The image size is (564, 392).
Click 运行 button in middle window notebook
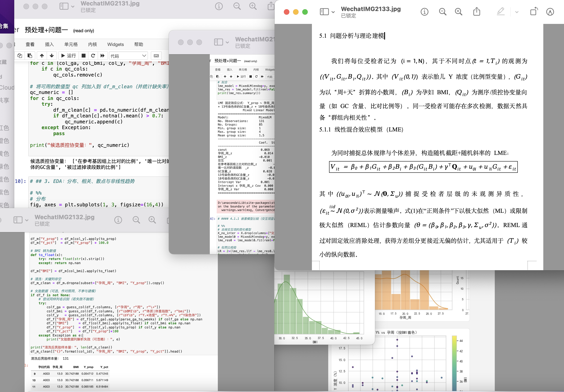241,77
